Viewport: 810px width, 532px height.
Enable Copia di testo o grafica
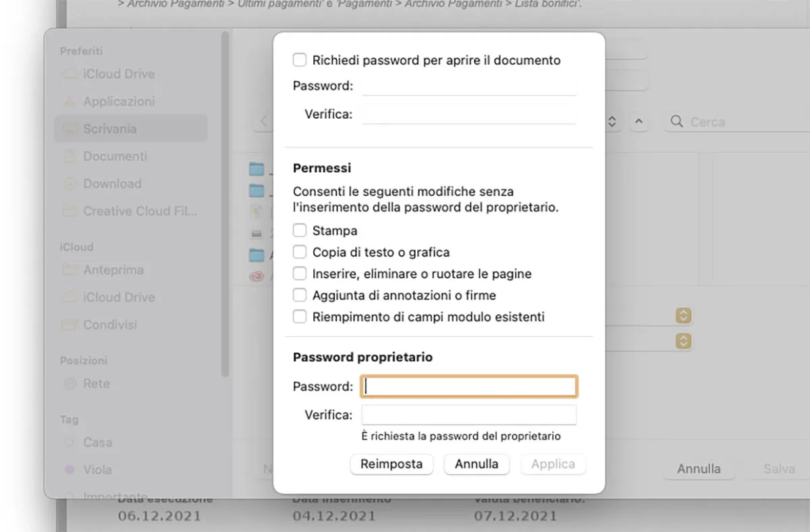(300, 252)
